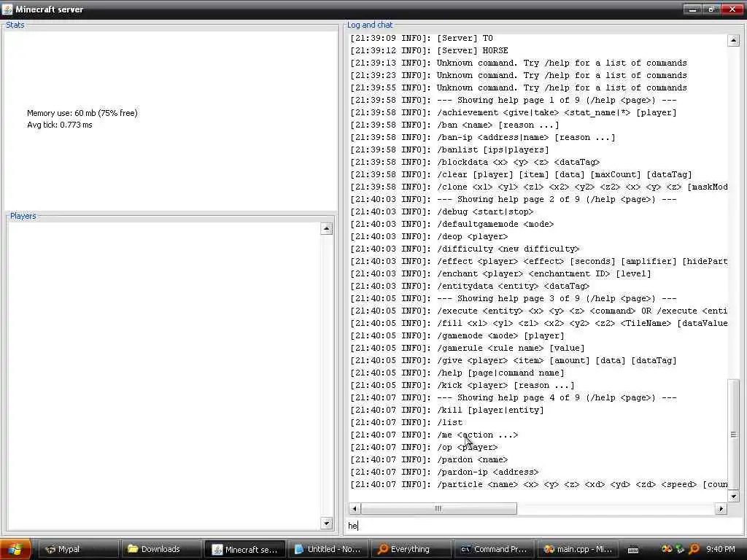The width and height of the screenshot is (747, 560).
Task: Click the '[Server] HORSE' log line
Action: pyautogui.click(x=429, y=50)
